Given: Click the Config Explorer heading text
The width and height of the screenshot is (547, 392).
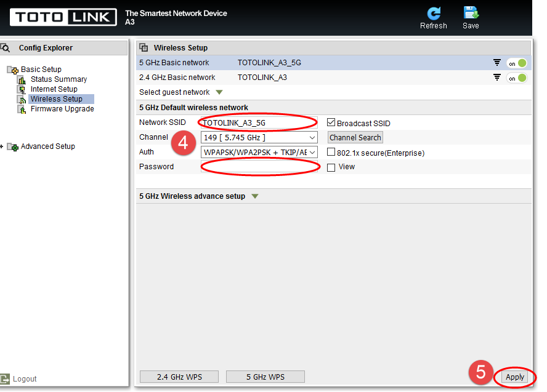Looking at the screenshot, I should (x=46, y=48).
